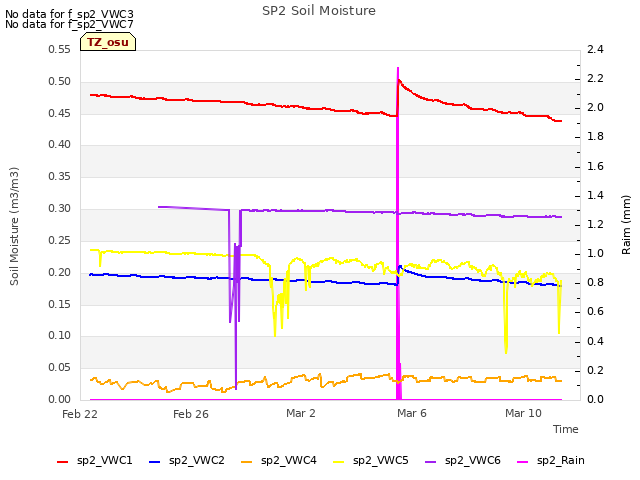640x480 pixels.
Task: Toggle sp2_Rain series in legend
Action: (x=551, y=461)
